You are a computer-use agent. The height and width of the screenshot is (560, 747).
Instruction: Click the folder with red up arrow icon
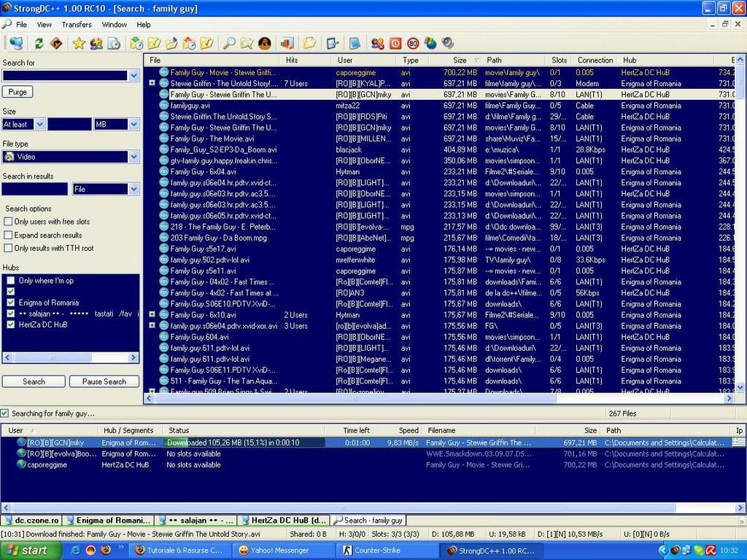(x=189, y=43)
